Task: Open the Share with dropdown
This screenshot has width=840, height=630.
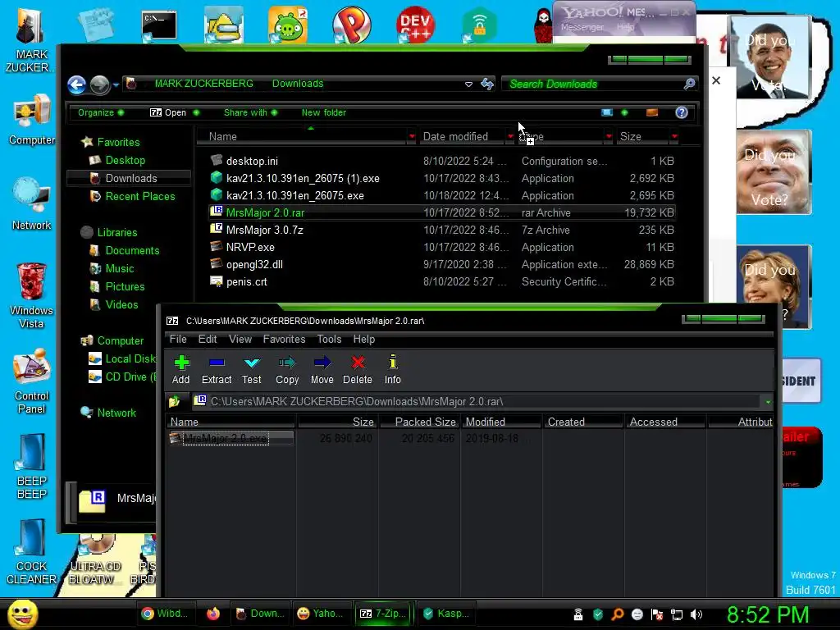Action: (250, 112)
